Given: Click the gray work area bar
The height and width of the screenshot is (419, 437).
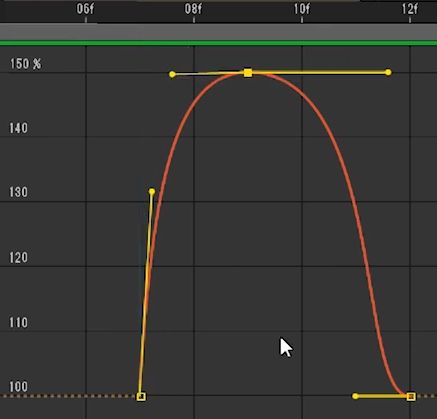Looking at the screenshot, I should (x=218, y=32).
